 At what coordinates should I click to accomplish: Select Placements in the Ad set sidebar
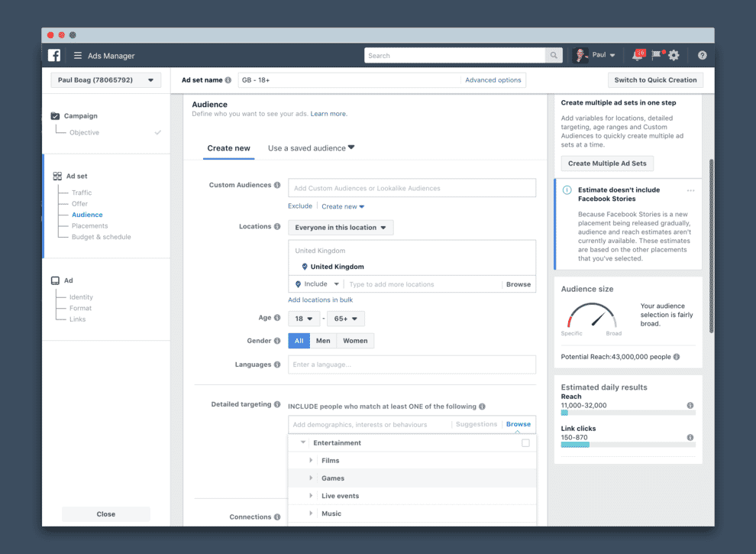(x=89, y=226)
